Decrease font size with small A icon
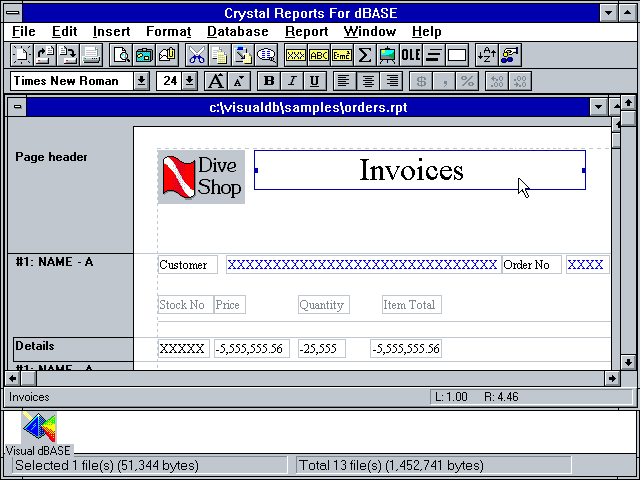This screenshot has height=480, width=640. (239, 81)
